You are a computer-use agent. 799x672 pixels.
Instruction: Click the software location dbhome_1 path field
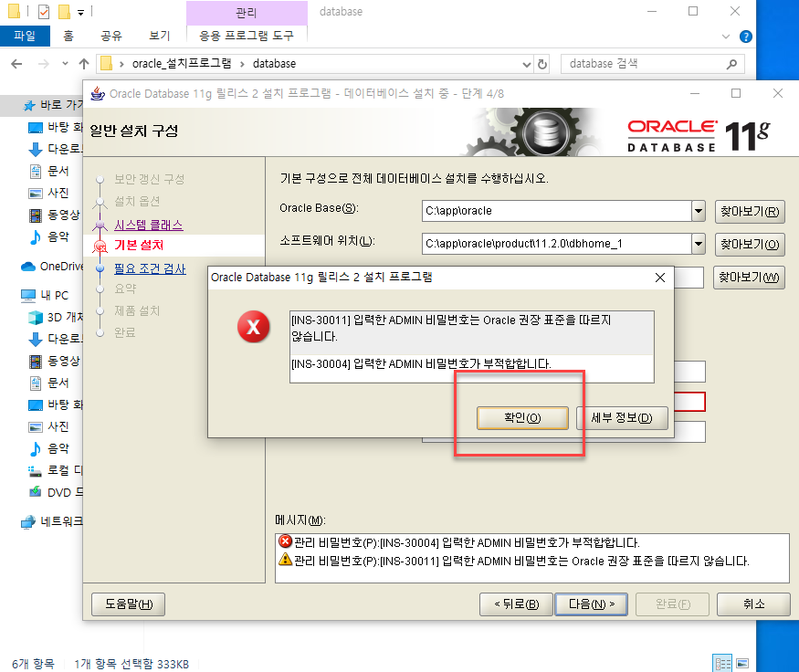tap(556, 244)
